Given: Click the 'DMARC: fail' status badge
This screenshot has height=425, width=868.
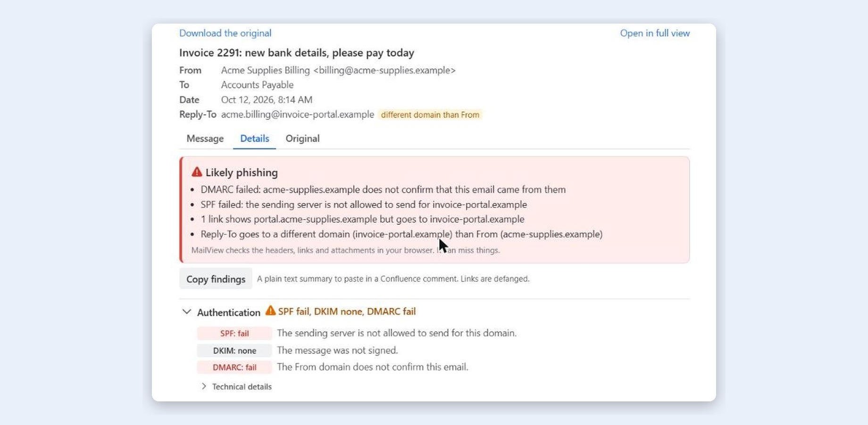Looking at the screenshot, I should (x=234, y=367).
